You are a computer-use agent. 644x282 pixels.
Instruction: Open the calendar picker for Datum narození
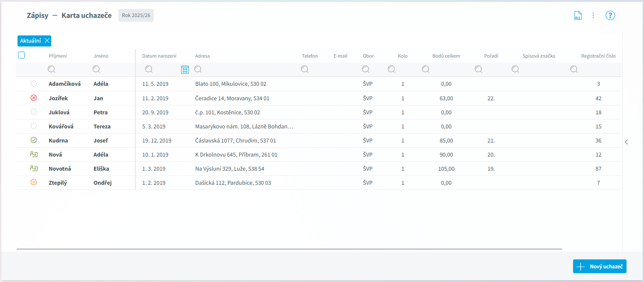click(x=185, y=70)
